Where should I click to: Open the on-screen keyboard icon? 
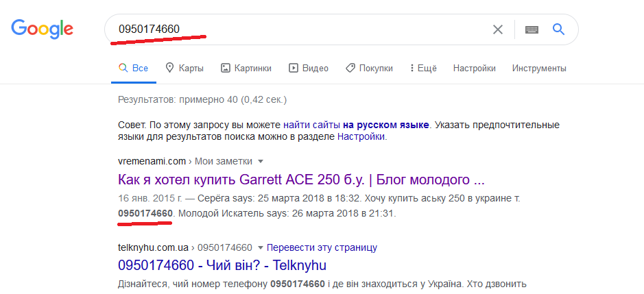click(x=532, y=29)
